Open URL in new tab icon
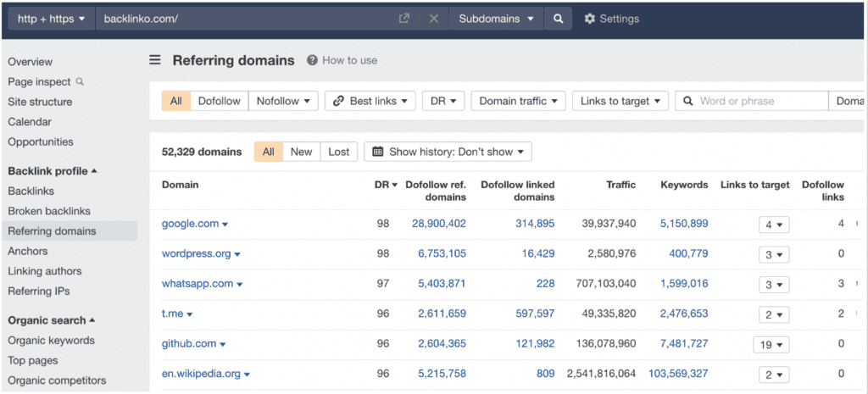This screenshot has height=394, width=868. tap(404, 19)
